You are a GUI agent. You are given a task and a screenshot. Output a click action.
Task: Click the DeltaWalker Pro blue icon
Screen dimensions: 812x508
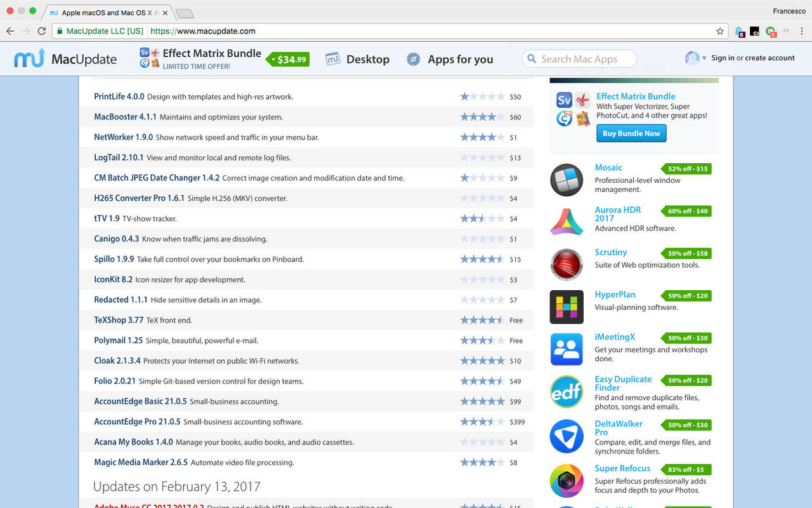566,436
